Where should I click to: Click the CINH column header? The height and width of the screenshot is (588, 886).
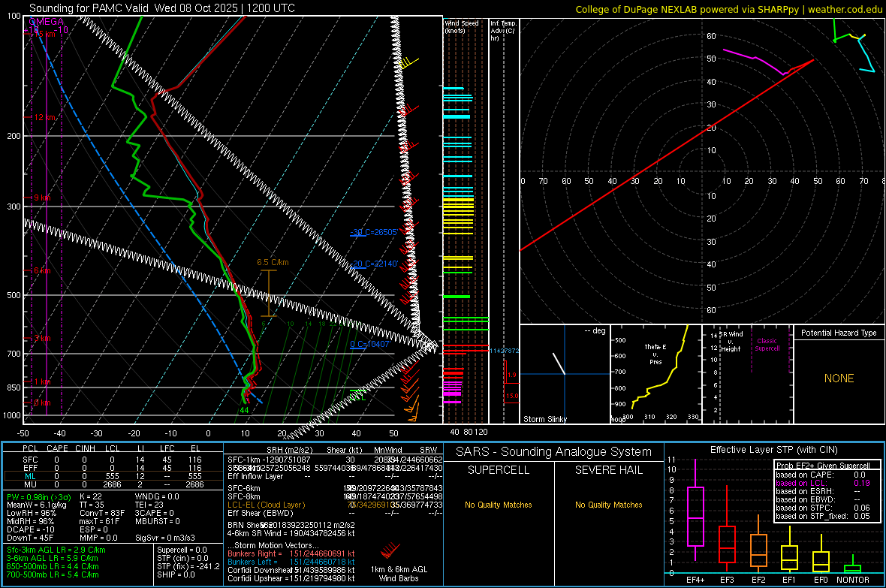point(85,448)
